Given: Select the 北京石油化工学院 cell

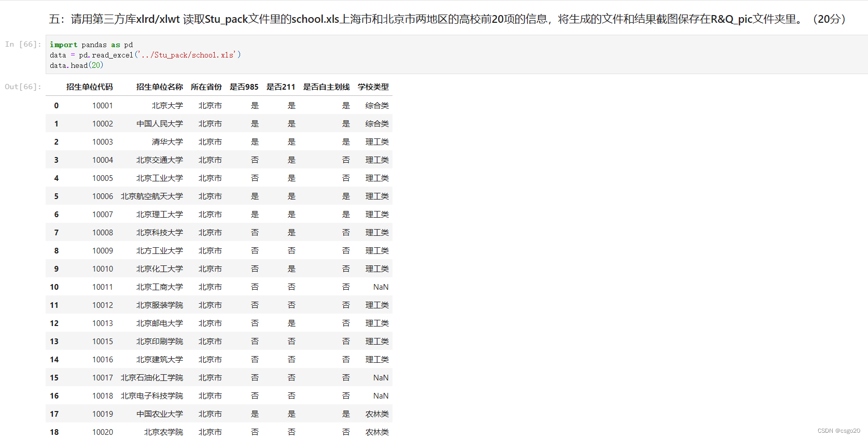Looking at the screenshot, I should click(x=151, y=378).
